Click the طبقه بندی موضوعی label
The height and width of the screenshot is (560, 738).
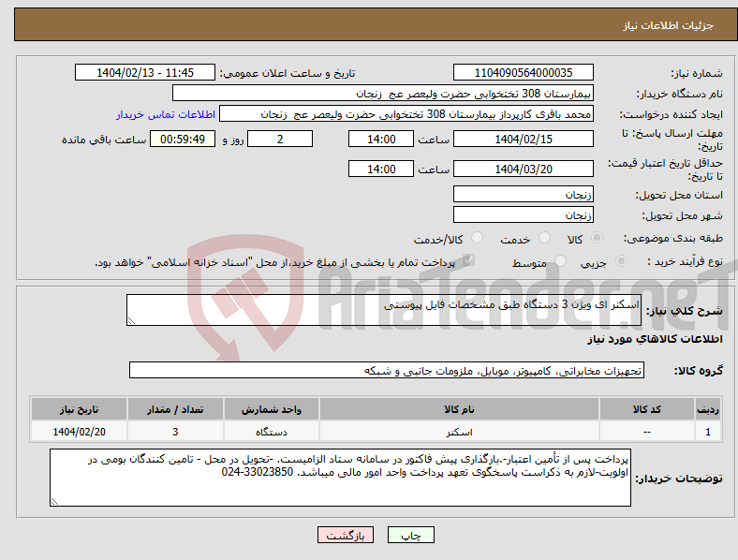coord(673,238)
